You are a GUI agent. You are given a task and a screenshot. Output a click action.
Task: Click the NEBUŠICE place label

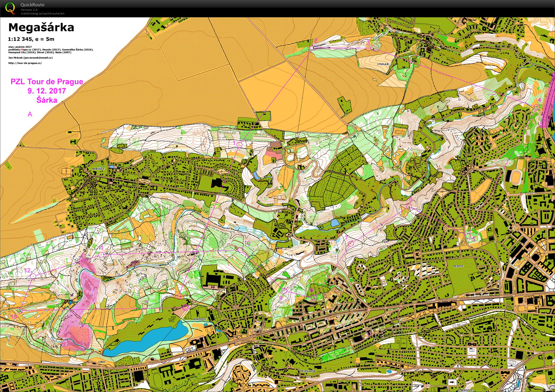point(99,169)
